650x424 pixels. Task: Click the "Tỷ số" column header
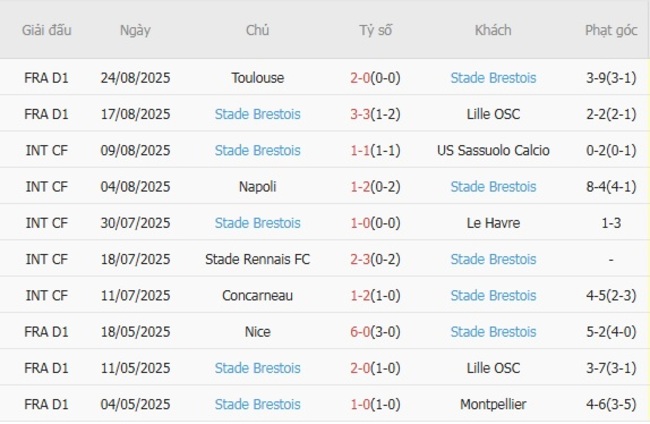[376, 31]
